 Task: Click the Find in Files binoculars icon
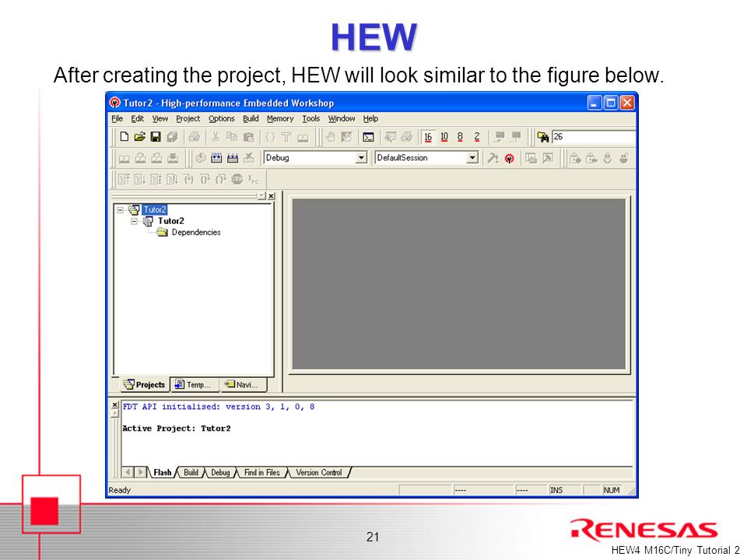(543, 137)
